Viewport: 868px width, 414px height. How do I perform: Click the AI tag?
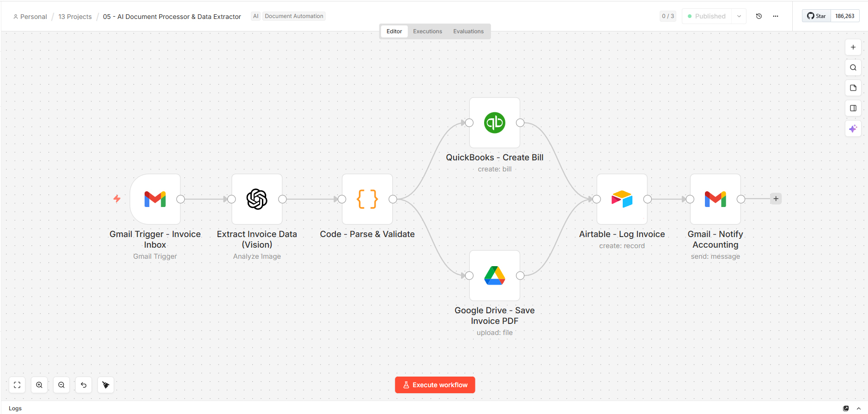coord(256,16)
